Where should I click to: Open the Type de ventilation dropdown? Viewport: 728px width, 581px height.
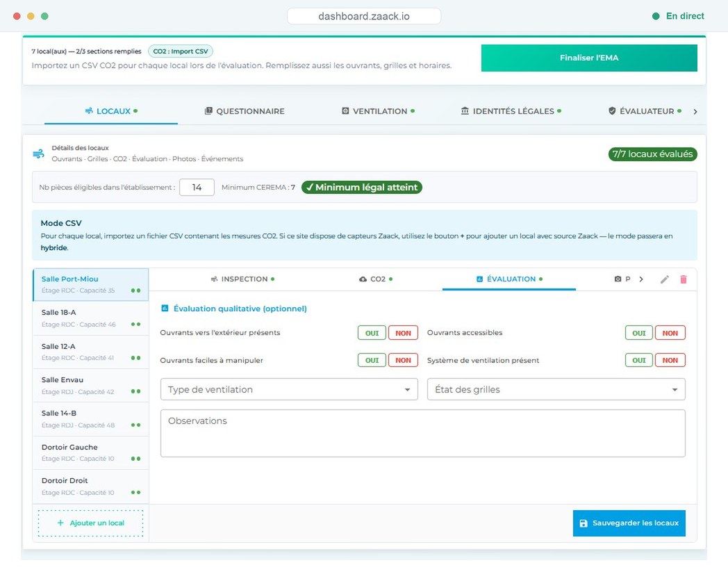pyautogui.click(x=289, y=389)
